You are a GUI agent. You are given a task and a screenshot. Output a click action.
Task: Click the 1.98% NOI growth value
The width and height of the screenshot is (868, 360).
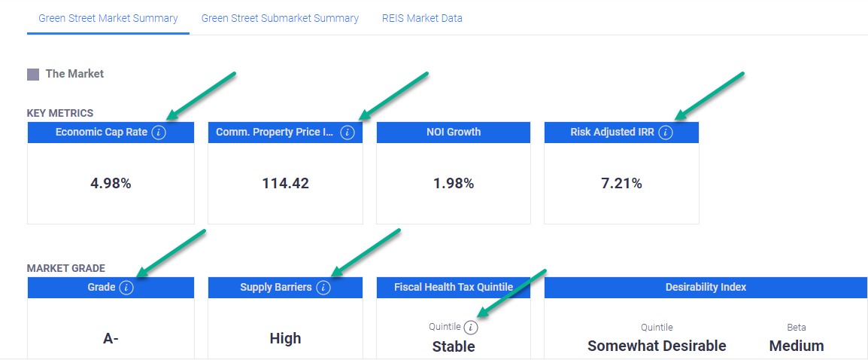[x=454, y=183]
